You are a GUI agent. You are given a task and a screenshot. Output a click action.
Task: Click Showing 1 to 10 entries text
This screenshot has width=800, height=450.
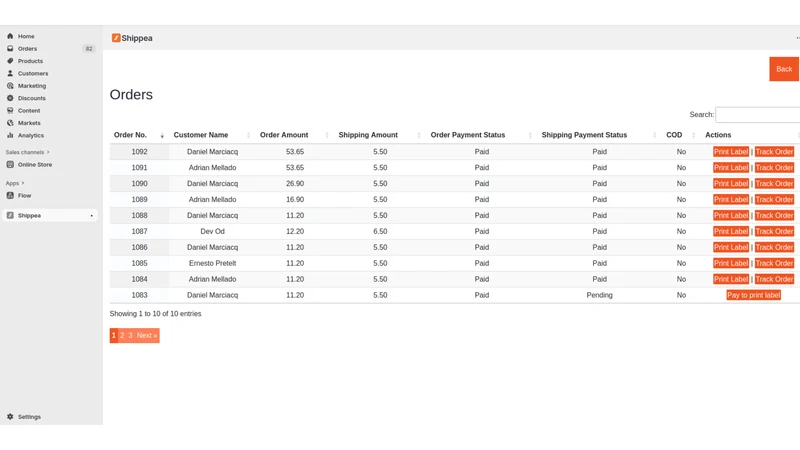(155, 314)
